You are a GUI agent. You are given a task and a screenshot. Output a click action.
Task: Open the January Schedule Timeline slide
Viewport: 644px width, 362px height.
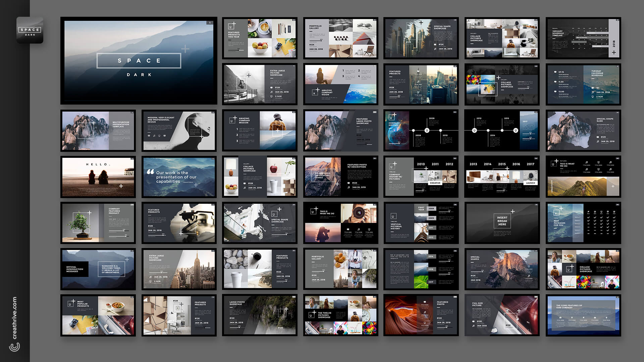pos(583,38)
